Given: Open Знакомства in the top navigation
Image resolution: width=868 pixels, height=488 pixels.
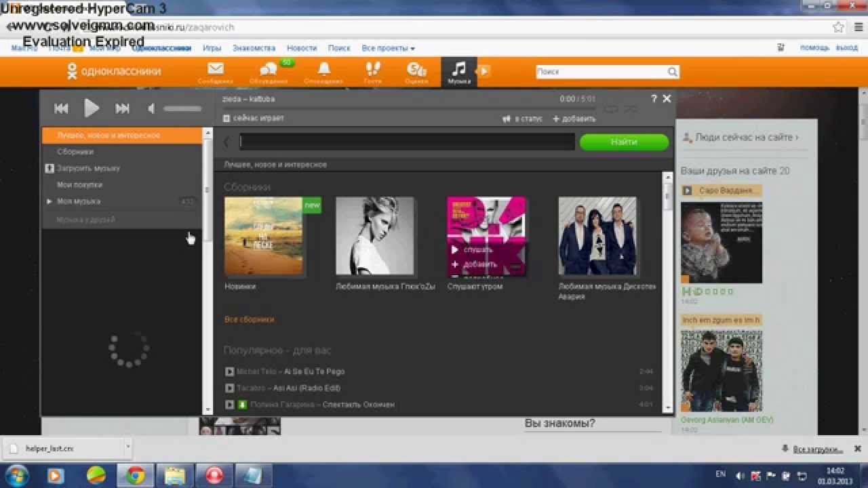Looking at the screenshot, I should 254,48.
